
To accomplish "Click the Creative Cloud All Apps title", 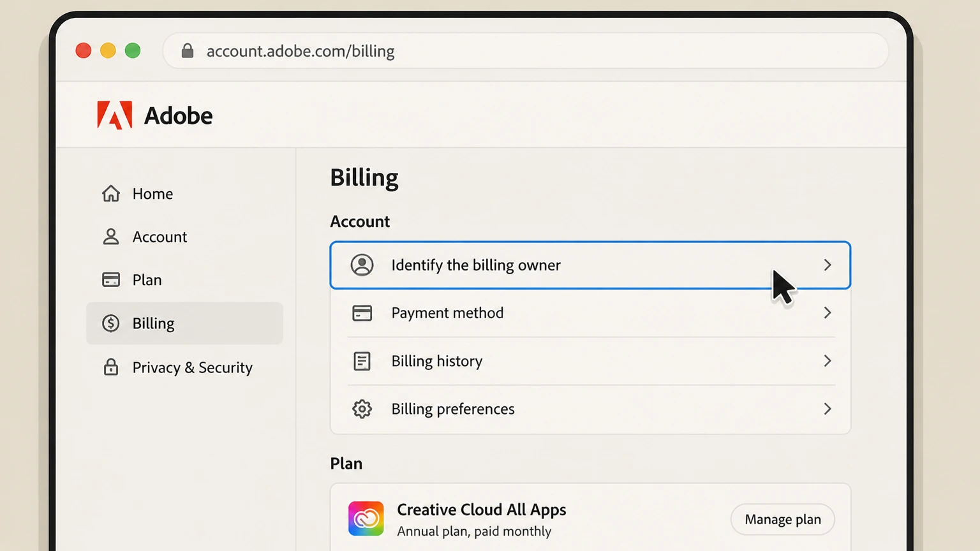I will tap(482, 510).
